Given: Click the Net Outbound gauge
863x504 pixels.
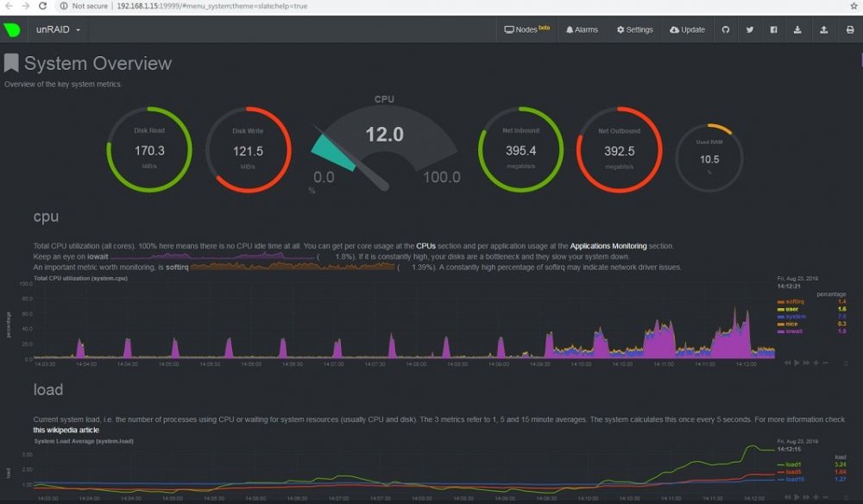Looking at the screenshot, I should [x=619, y=149].
